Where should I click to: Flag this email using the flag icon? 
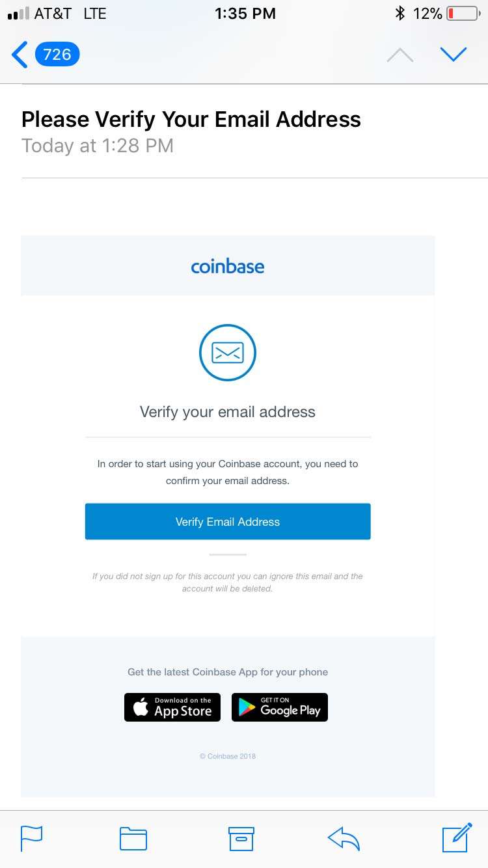click(x=31, y=838)
